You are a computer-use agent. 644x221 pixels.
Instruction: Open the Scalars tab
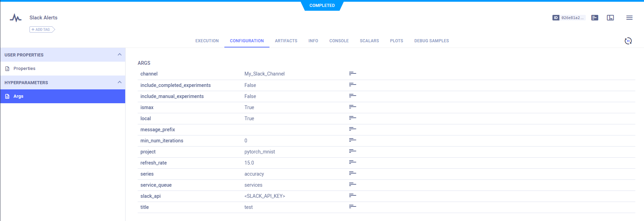pyautogui.click(x=369, y=41)
